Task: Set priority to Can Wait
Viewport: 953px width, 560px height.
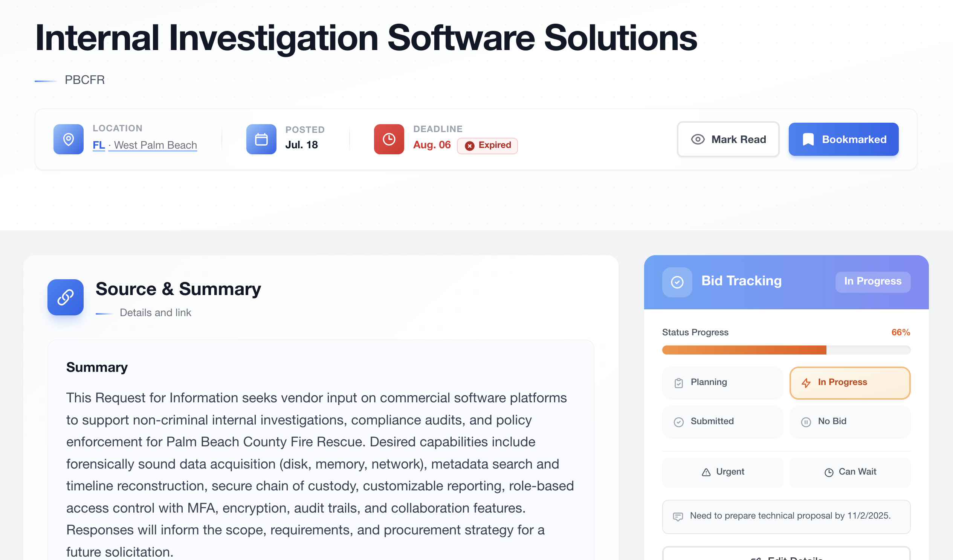Action: (849, 472)
